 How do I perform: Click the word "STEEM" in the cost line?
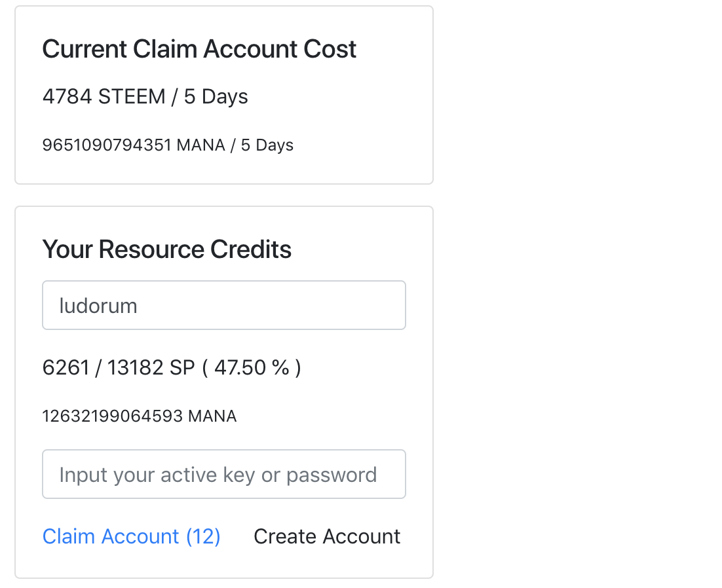[132, 97]
